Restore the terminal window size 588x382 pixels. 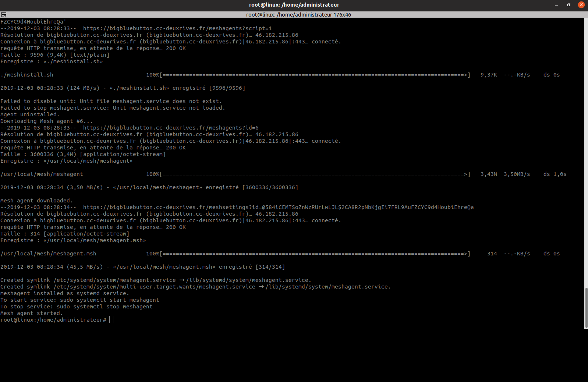click(568, 5)
